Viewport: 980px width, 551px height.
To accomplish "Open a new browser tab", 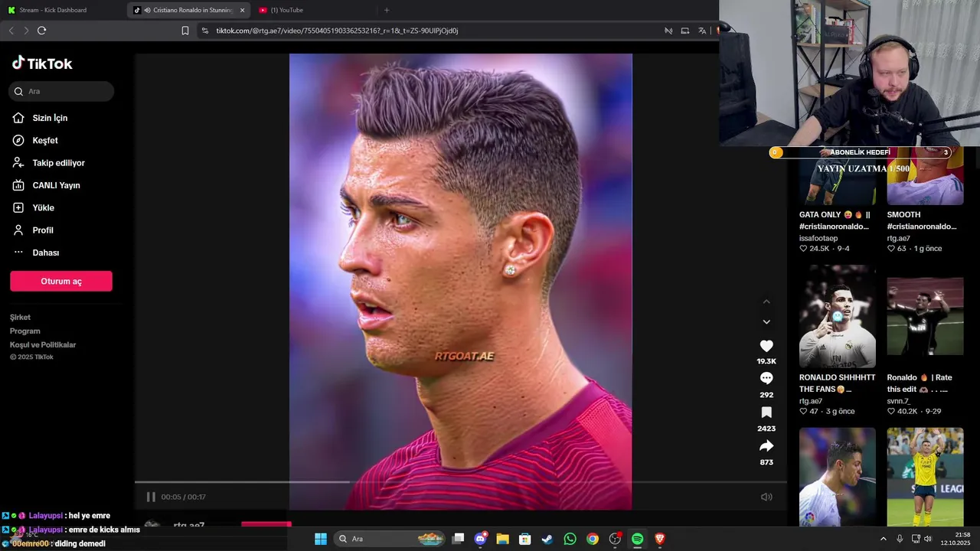I will [x=387, y=10].
